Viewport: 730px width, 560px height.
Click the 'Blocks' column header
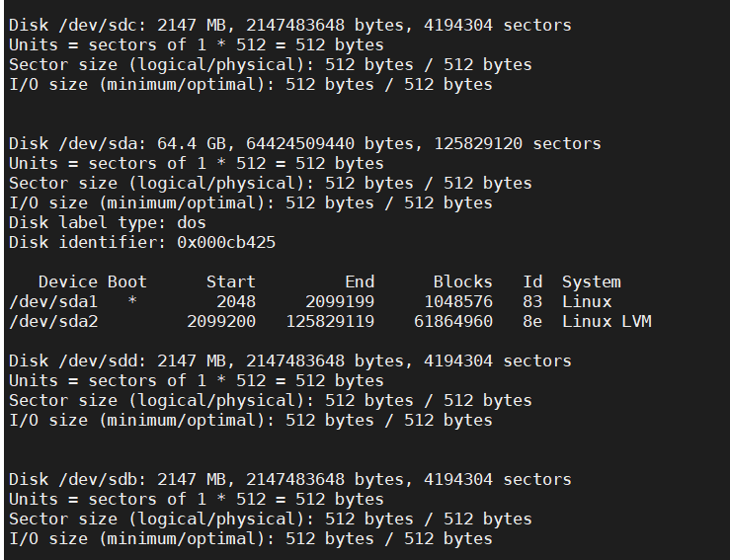click(x=462, y=281)
